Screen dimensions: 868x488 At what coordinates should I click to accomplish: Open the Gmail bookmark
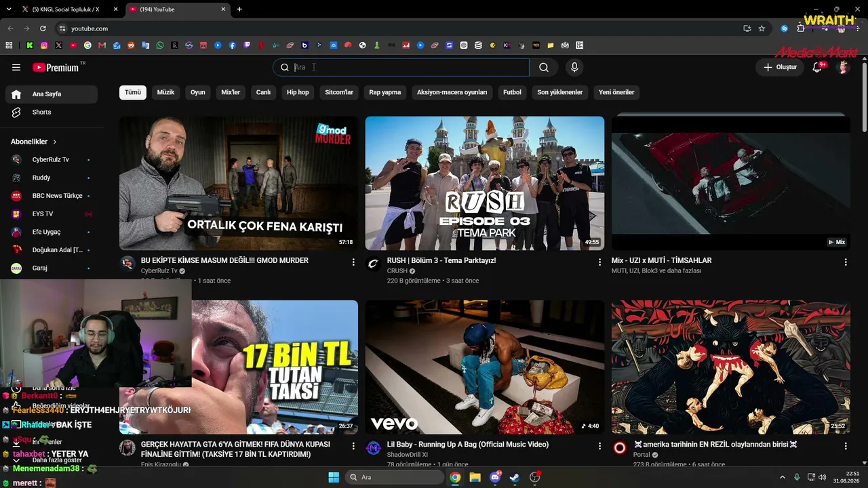point(102,45)
